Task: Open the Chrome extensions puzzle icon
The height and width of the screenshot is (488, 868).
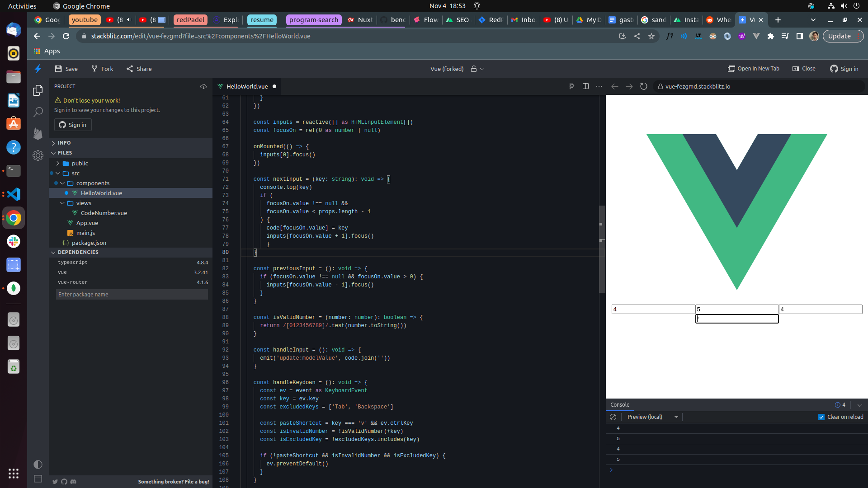Action: (771, 36)
